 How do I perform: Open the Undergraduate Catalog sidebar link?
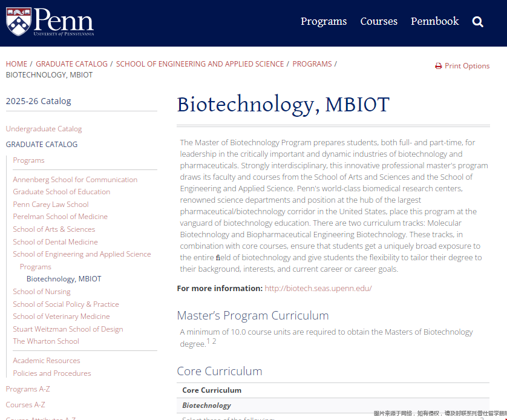coord(44,129)
